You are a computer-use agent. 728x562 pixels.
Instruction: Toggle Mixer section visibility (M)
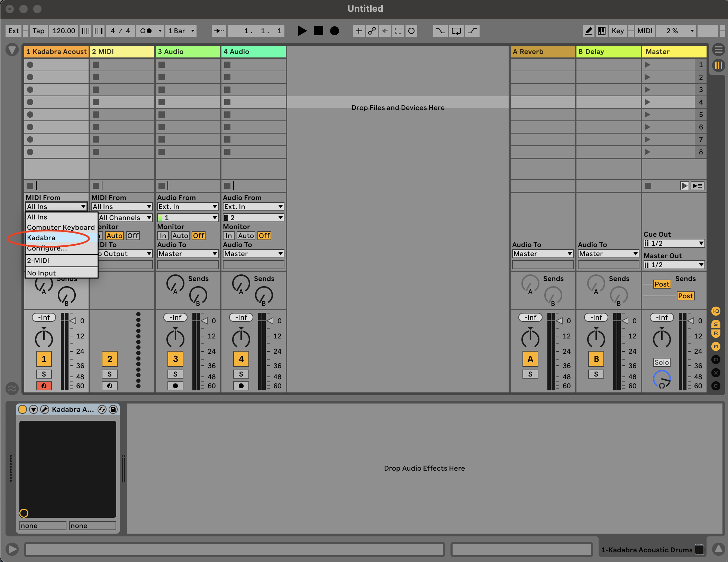tap(716, 346)
